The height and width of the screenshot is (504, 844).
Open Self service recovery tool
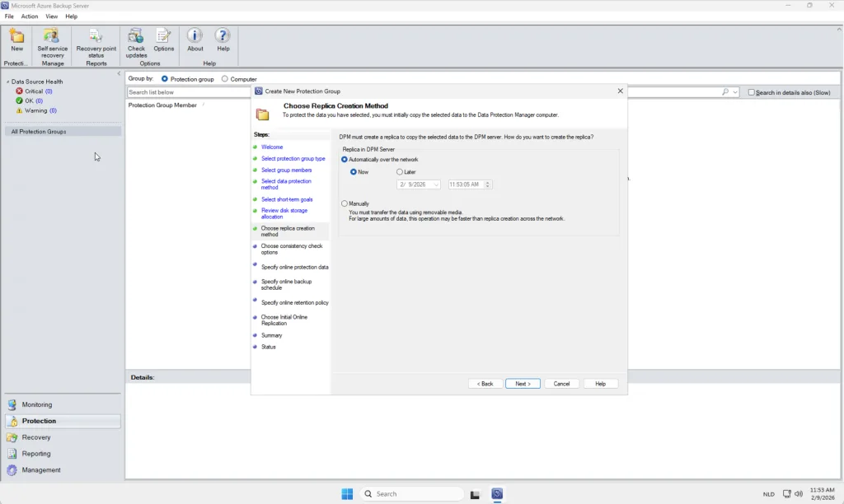coord(52,36)
